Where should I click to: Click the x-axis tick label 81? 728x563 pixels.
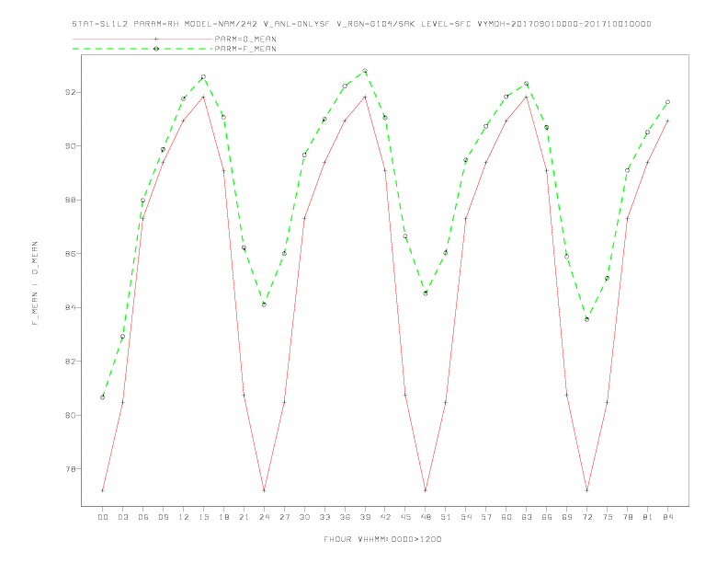(x=648, y=517)
